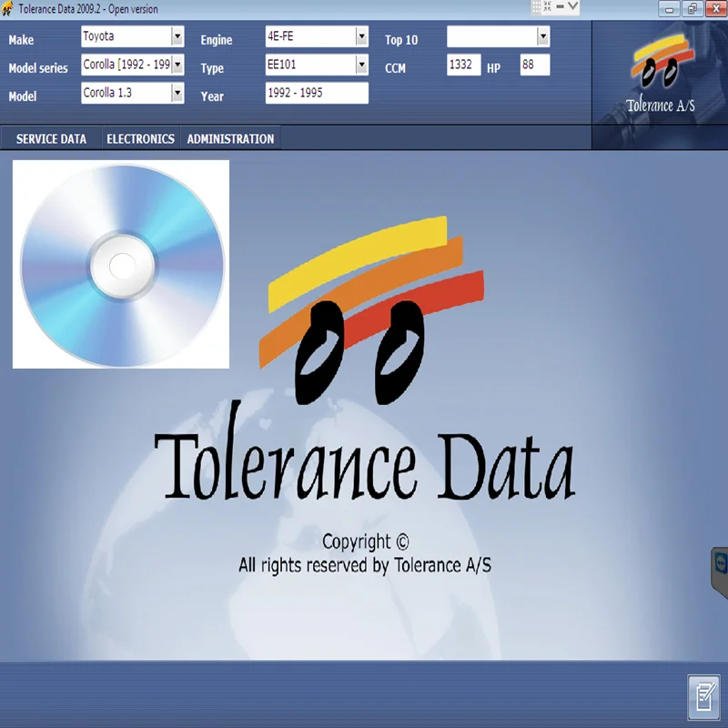Click the HP field showing 88
This screenshot has height=728, width=728.
click(x=535, y=65)
